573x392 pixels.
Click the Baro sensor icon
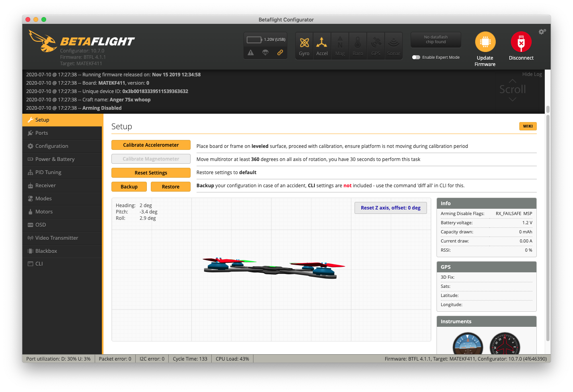(358, 43)
